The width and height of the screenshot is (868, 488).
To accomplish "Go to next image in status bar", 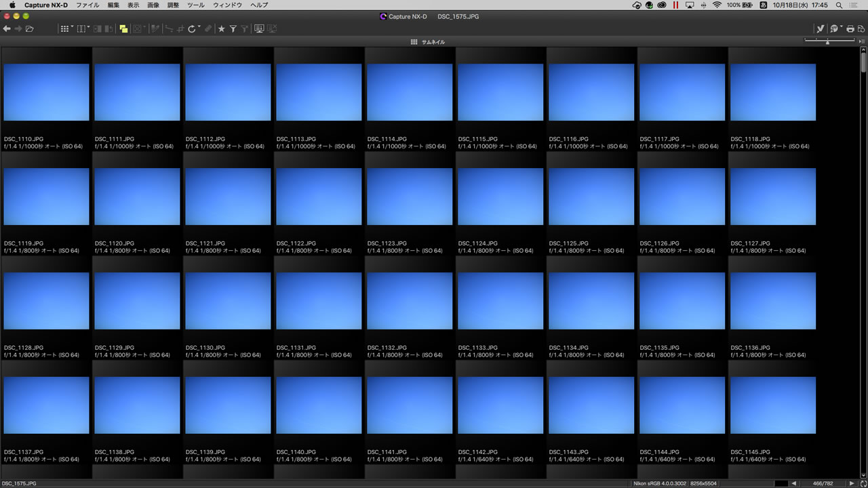I will (x=852, y=483).
